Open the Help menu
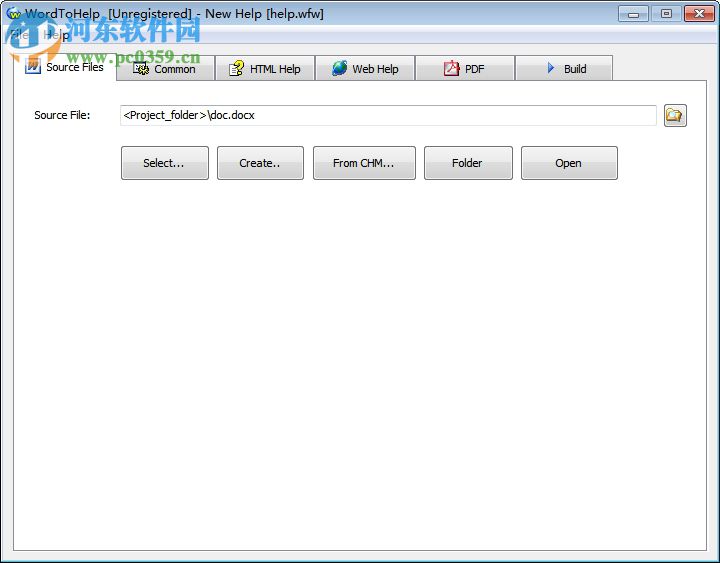This screenshot has height=563, width=720. coord(56,34)
